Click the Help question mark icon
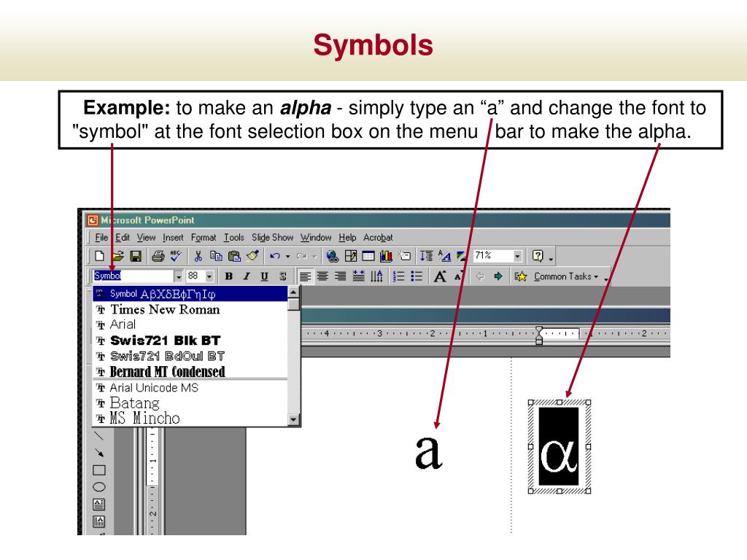Screen dimensions: 747x560 point(538,256)
